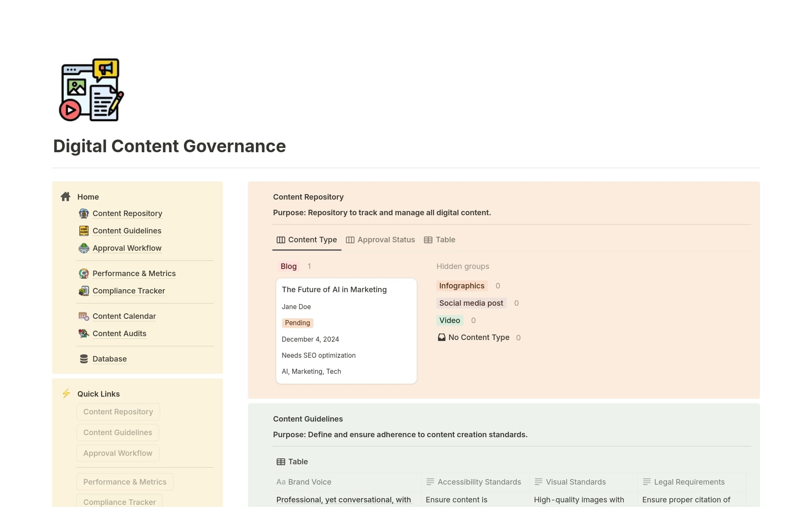Viewport: 812px width, 507px height.
Task: Open the Content Repository quick link button
Action: coord(118,412)
